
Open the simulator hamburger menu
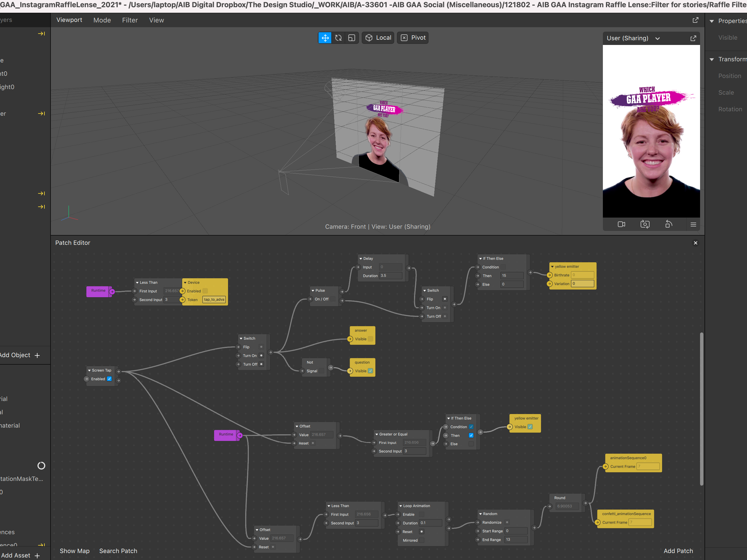693,224
